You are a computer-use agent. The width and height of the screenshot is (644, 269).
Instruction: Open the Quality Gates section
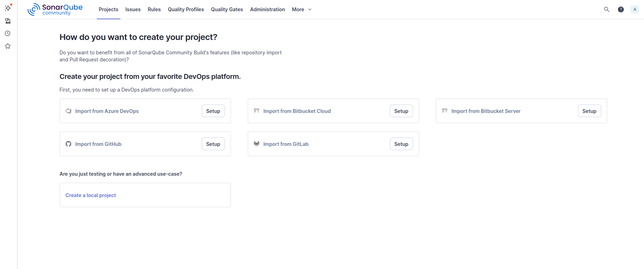coord(227,9)
